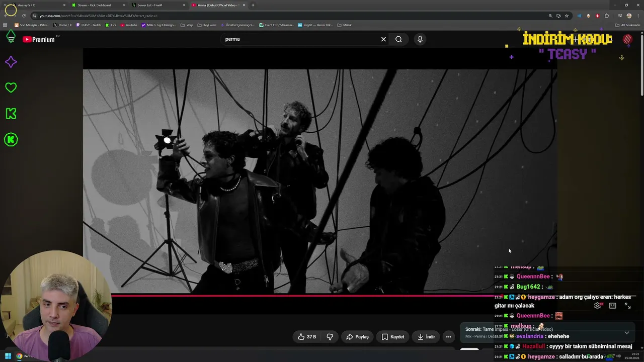Run the search with the magnifier button
This screenshot has width=644, height=362.
coord(398,39)
